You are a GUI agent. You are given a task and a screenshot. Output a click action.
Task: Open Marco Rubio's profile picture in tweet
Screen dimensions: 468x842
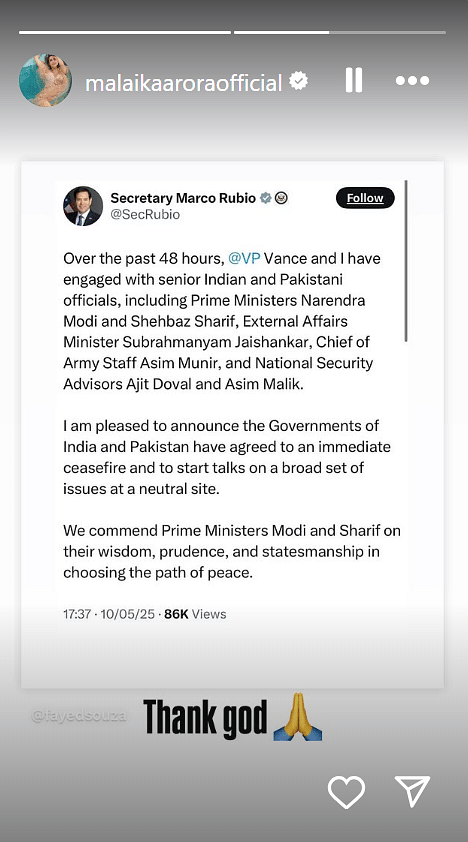(x=83, y=206)
